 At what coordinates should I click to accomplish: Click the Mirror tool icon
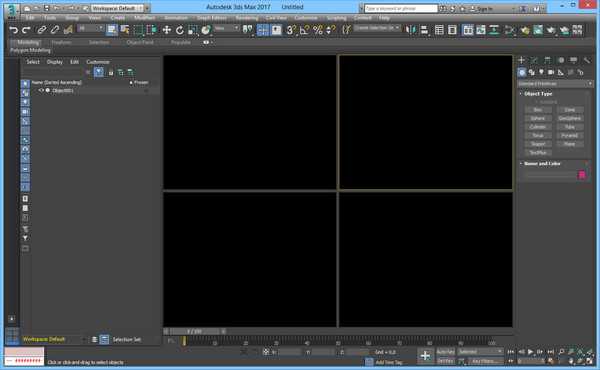(410, 30)
